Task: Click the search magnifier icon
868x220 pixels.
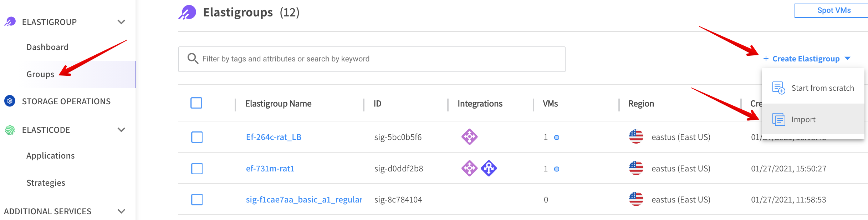Action: (193, 59)
